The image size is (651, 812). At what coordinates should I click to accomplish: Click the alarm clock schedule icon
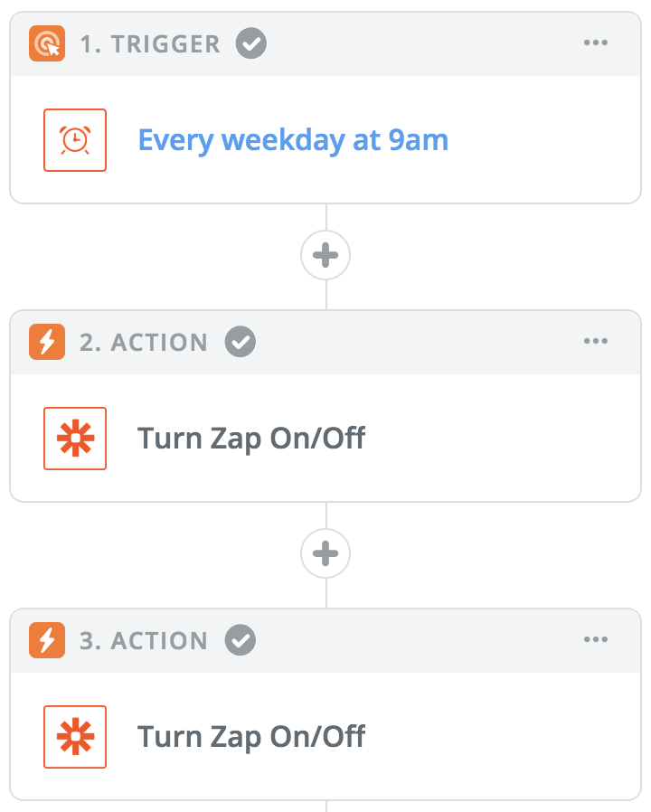click(x=75, y=140)
